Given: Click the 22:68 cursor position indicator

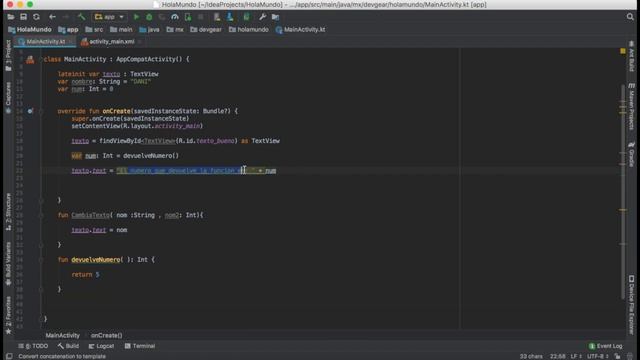Looking at the screenshot, I should coord(558,356).
